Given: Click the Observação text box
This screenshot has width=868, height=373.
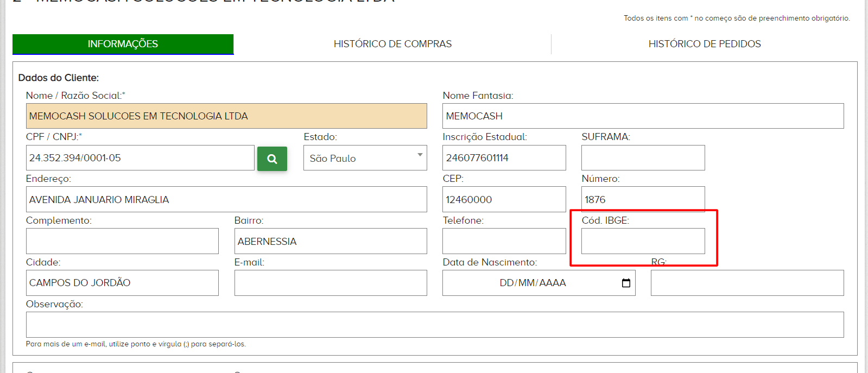Looking at the screenshot, I should point(434,325).
